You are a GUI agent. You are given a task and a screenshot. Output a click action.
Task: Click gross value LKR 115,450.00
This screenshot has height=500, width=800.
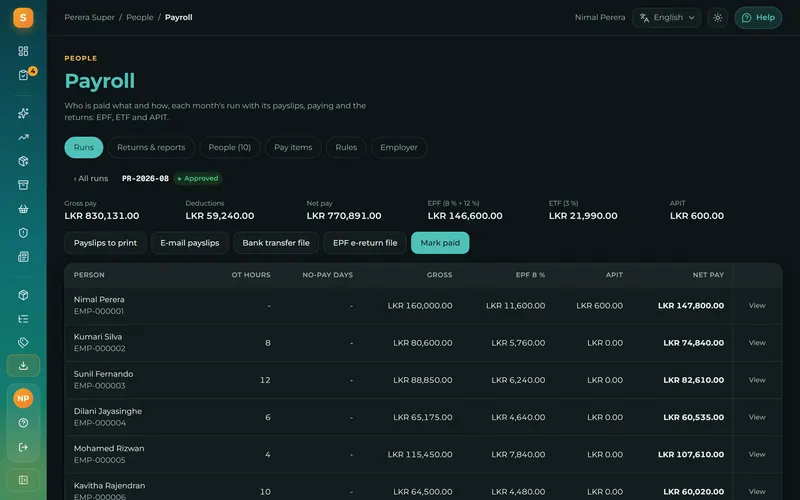tap(419, 455)
